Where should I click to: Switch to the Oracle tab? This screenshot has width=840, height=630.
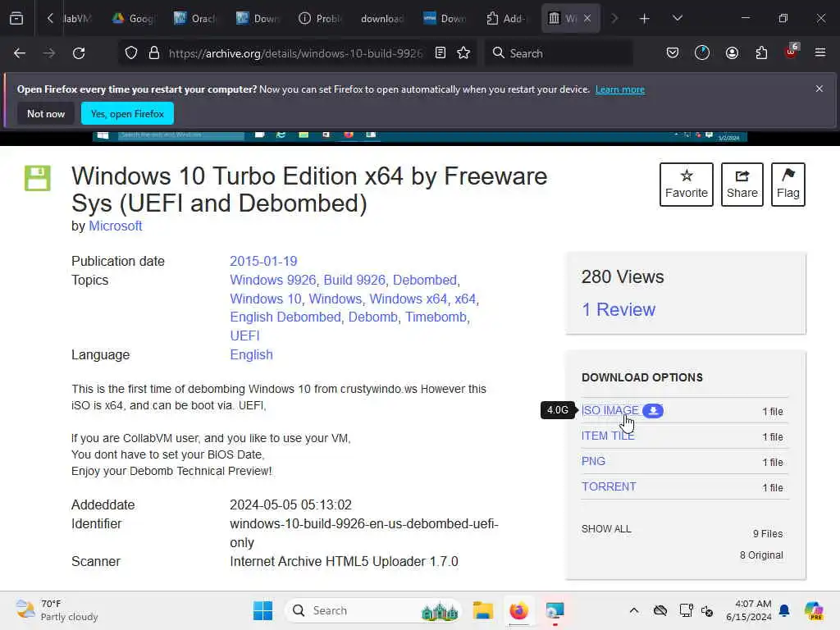pyautogui.click(x=194, y=19)
